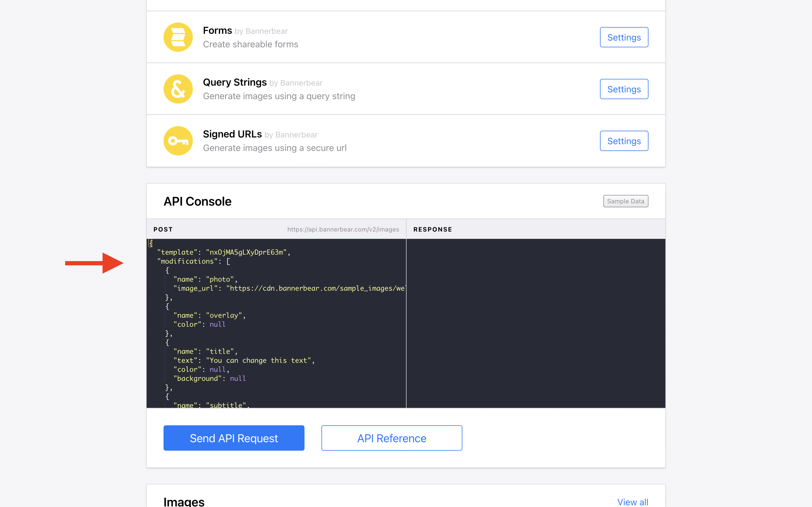Click the Query Strings ampersand icon
812x507 pixels.
coord(178,89)
